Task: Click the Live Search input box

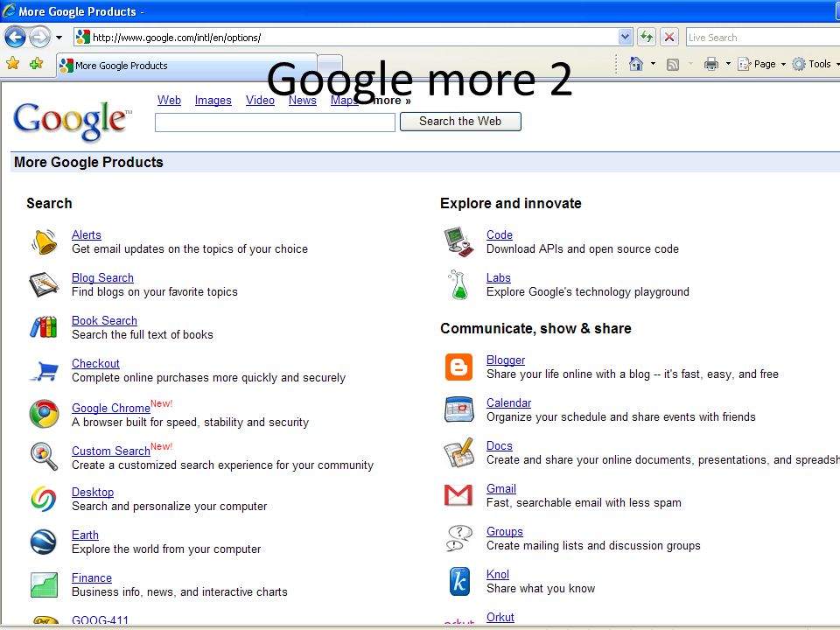Action: [x=763, y=38]
